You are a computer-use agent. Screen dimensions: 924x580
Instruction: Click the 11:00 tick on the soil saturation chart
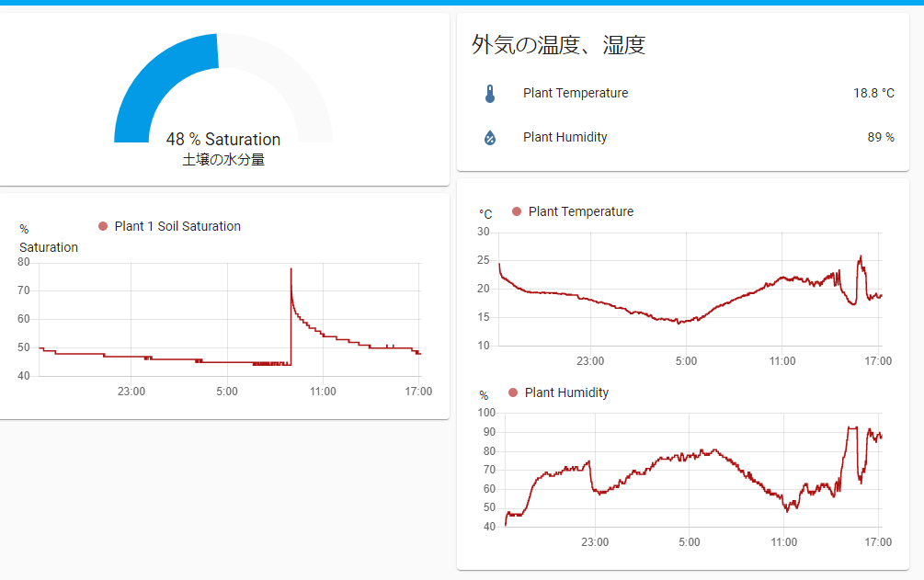coord(323,392)
